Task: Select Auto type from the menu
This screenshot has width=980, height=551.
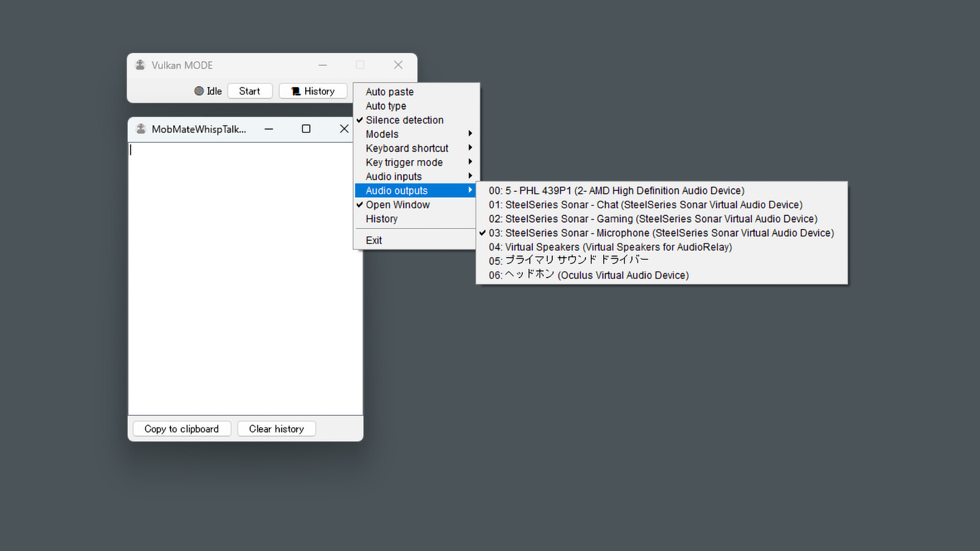Action: (x=386, y=106)
